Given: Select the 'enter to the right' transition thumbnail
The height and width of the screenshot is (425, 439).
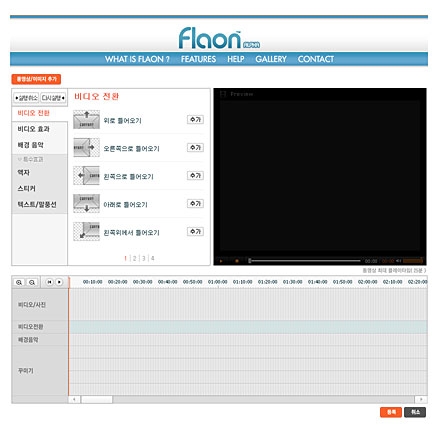Looking at the screenshot, I should coord(86,147).
